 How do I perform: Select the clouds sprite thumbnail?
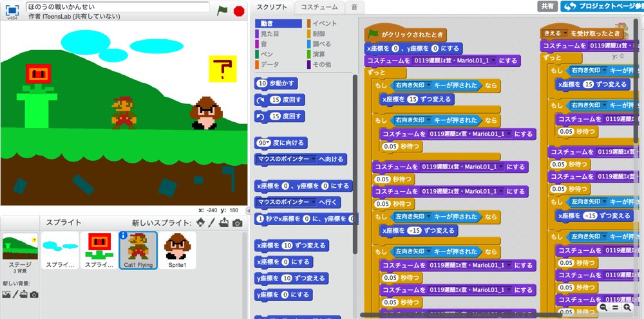pyautogui.click(x=60, y=250)
